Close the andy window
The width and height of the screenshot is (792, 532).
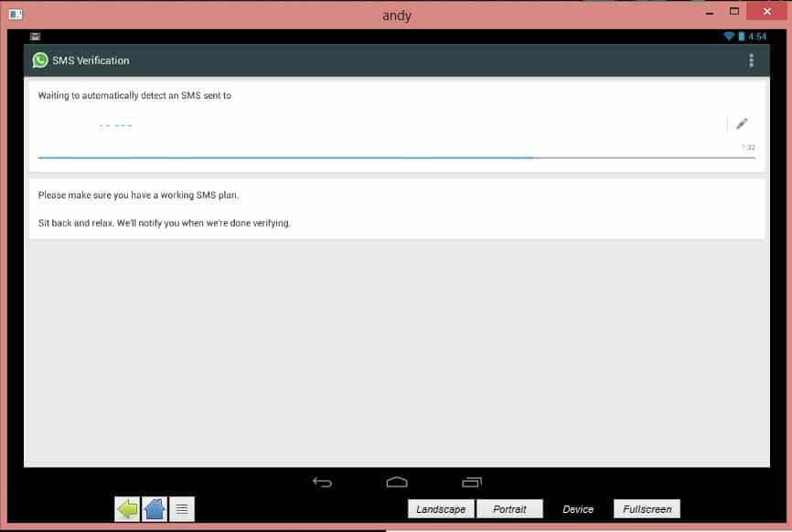point(766,11)
